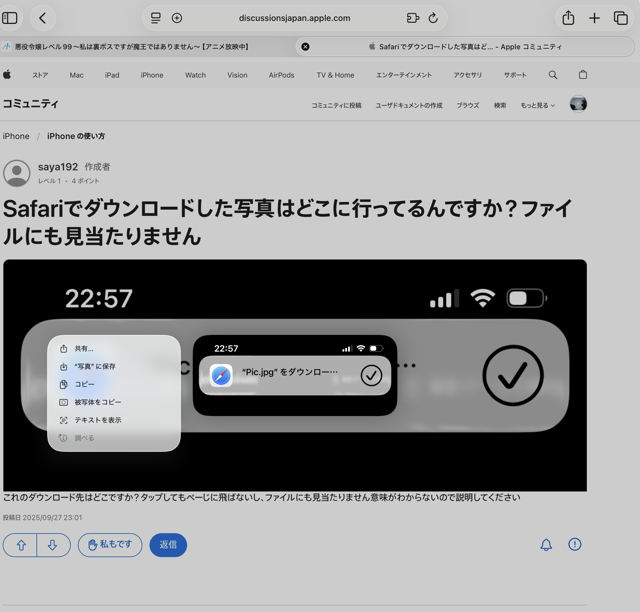Open the AirPods menu
Screen dimensions: 640x612
pyautogui.click(x=281, y=75)
